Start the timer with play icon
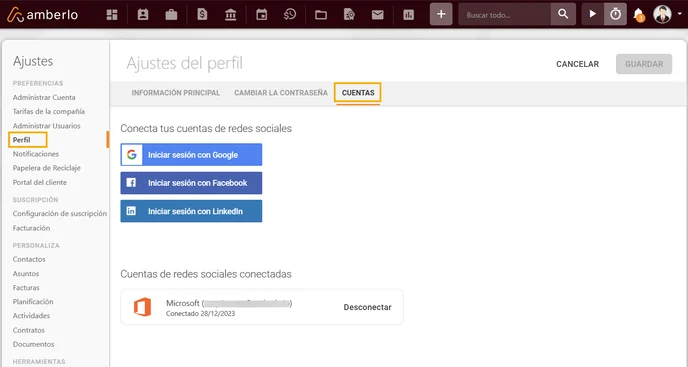The height and width of the screenshot is (367, 688). coord(592,14)
